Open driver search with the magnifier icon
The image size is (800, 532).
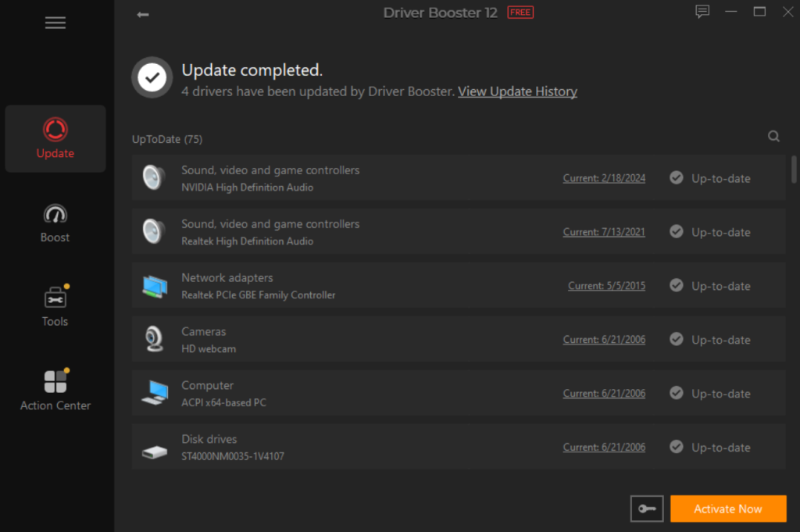[773, 136]
